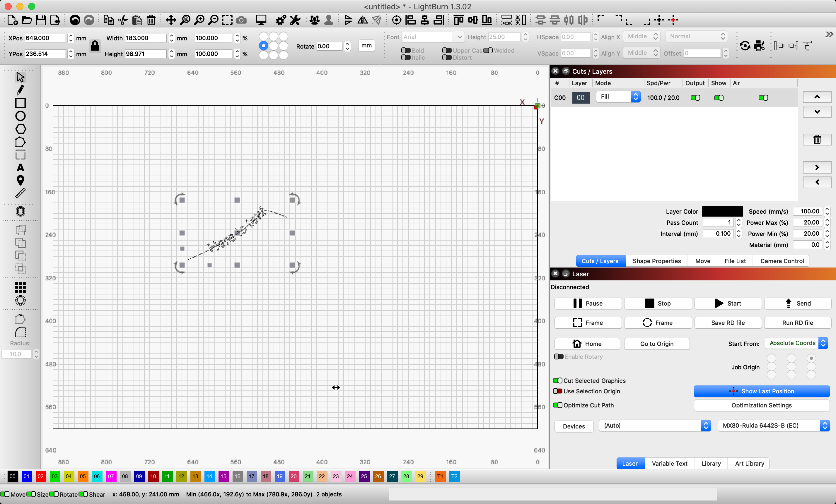Open the Circular Array tool

(x=20, y=300)
